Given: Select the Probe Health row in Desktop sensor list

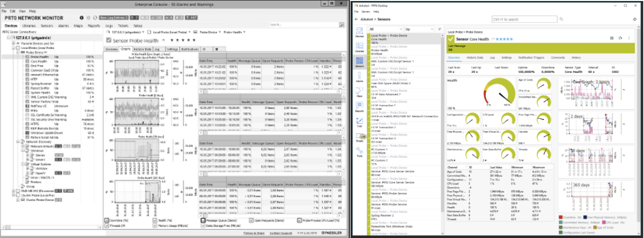Looking at the screenshot, I should [404, 50].
